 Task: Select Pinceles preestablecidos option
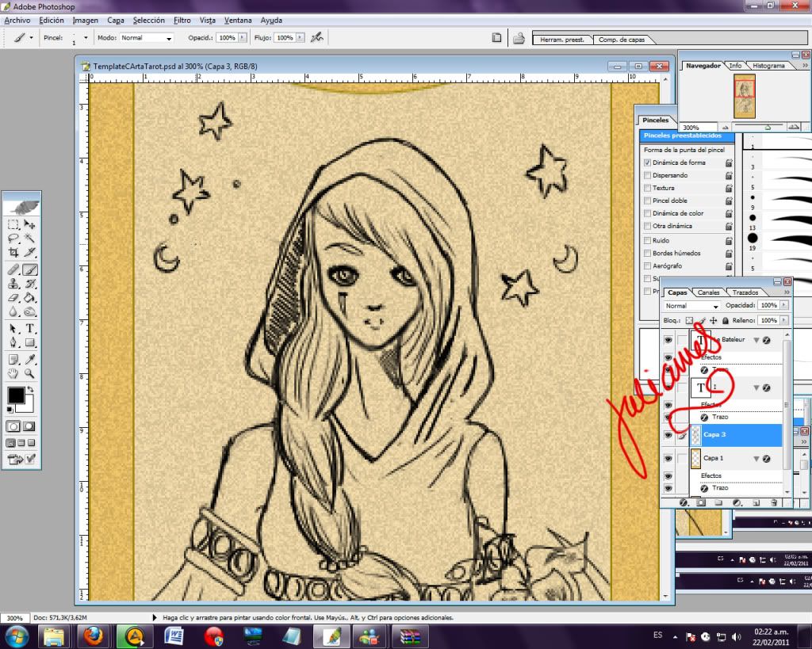coord(687,136)
